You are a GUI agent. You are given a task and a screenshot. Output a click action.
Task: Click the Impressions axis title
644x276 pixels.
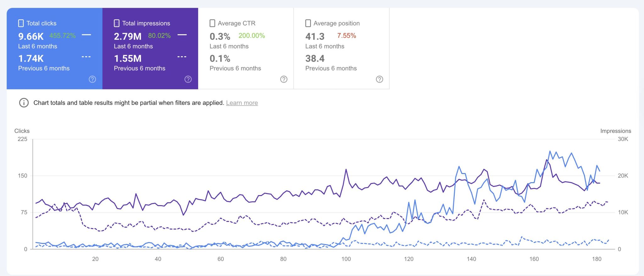pos(615,131)
